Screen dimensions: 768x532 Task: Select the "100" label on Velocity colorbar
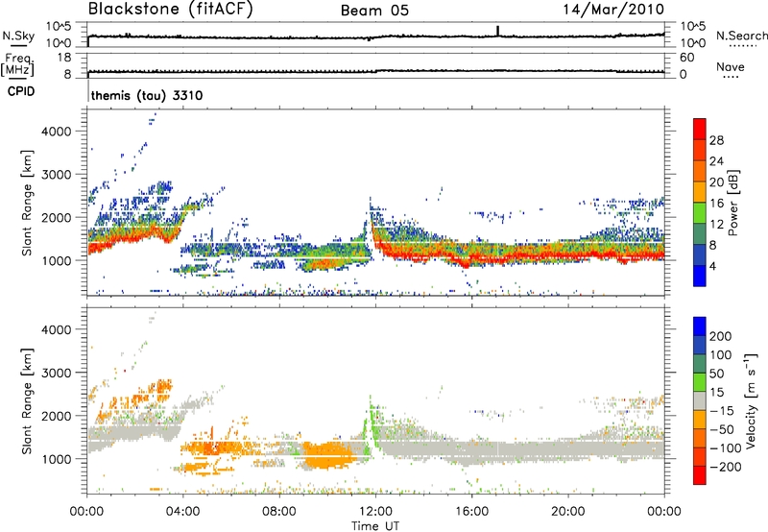point(721,354)
